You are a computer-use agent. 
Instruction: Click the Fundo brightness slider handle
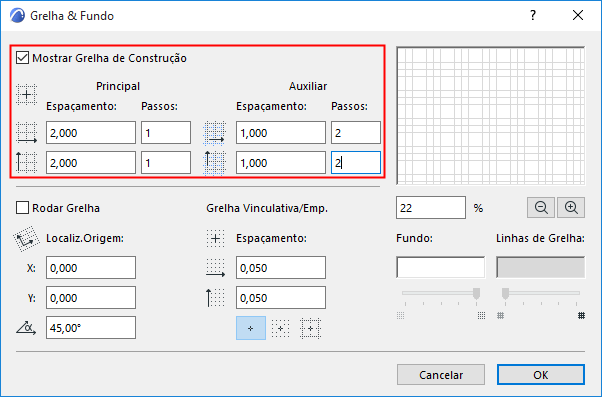[476, 293]
